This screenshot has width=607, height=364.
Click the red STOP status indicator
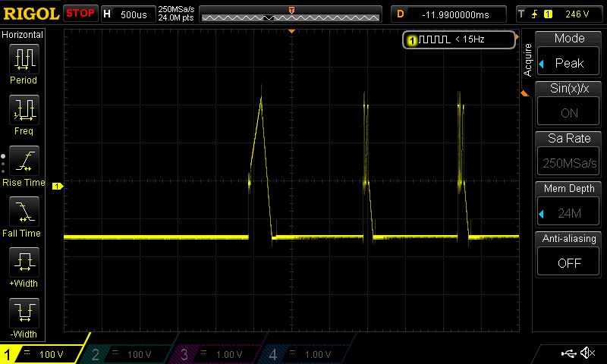coord(80,14)
